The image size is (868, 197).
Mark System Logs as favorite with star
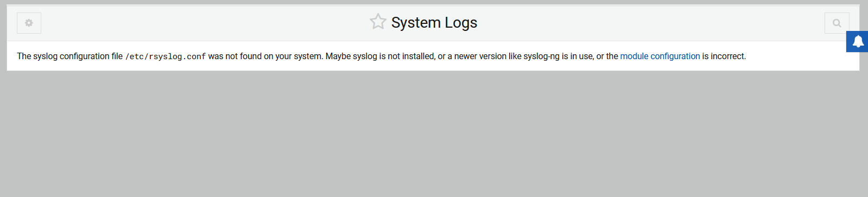click(x=378, y=22)
